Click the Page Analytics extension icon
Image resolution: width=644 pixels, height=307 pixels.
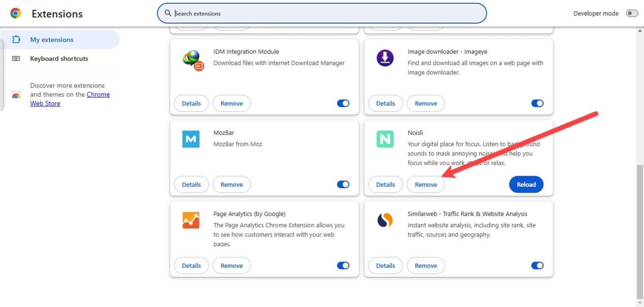coord(191,220)
